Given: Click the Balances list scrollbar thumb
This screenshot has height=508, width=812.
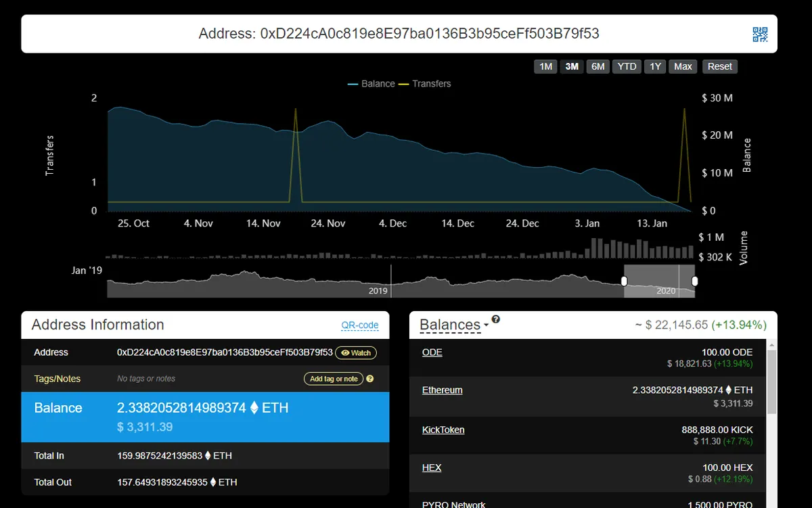Looking at the screenshot, I should (x=772, y=383).
